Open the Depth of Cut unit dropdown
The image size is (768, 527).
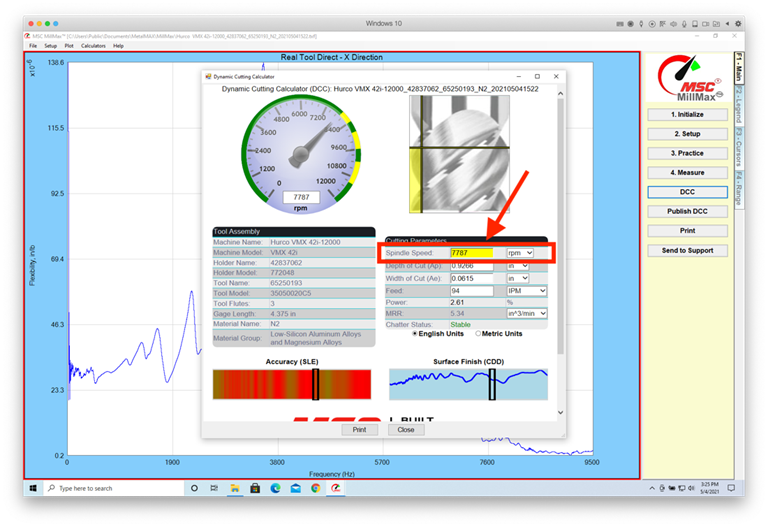coord(518,265)
